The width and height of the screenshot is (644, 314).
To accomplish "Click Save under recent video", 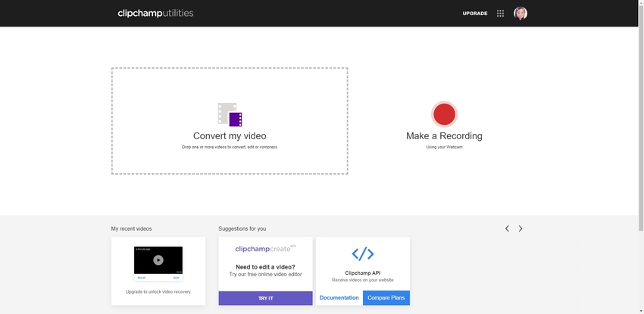I will (x=176, y=278).
